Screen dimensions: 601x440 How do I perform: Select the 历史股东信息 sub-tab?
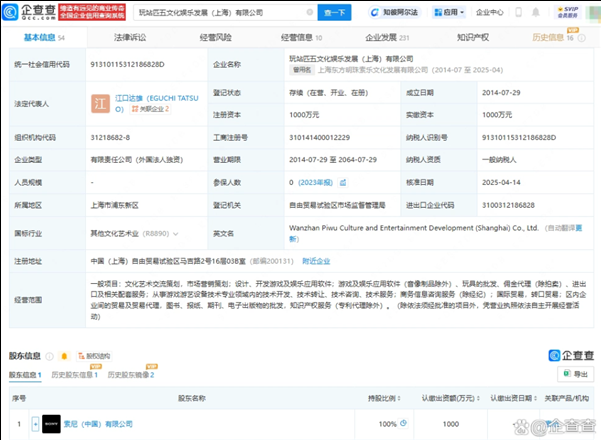[75, 375]
